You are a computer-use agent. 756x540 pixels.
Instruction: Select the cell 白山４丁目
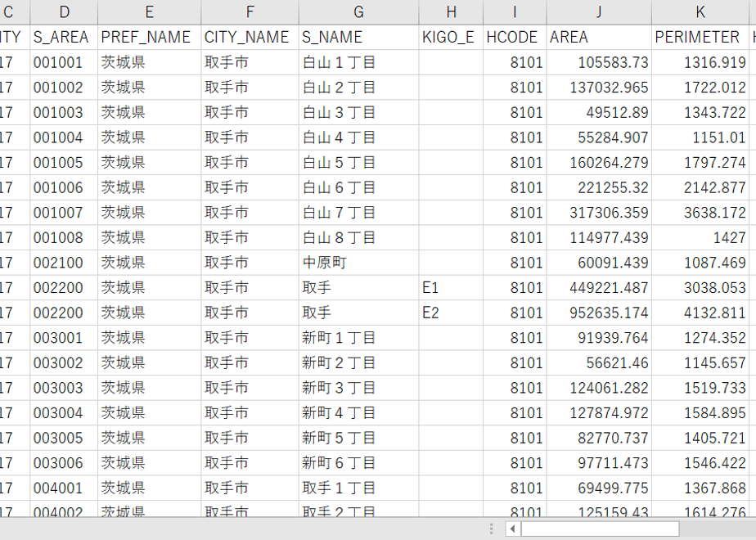pyautogui.click(x=358, y=137)
